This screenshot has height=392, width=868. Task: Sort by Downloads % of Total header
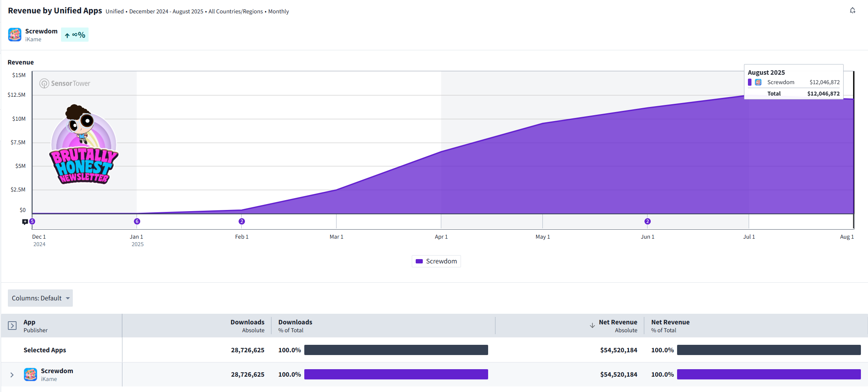pos(295,326)
